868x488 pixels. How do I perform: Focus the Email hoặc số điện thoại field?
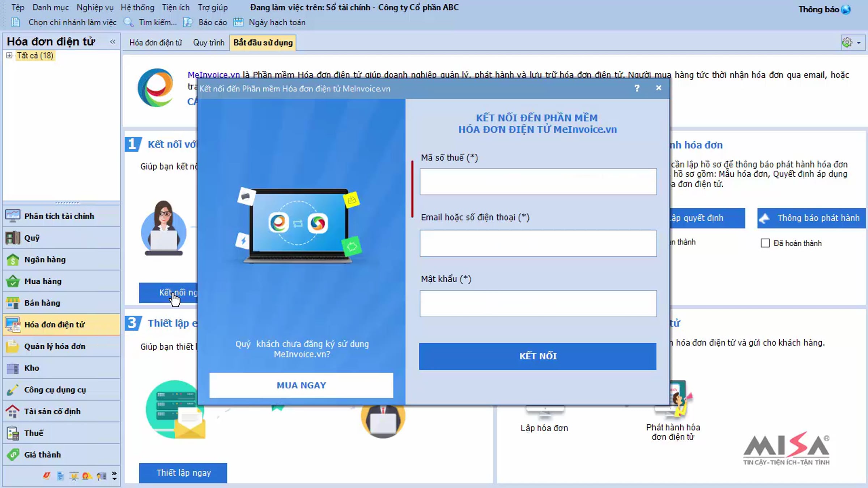coord(538,243)
